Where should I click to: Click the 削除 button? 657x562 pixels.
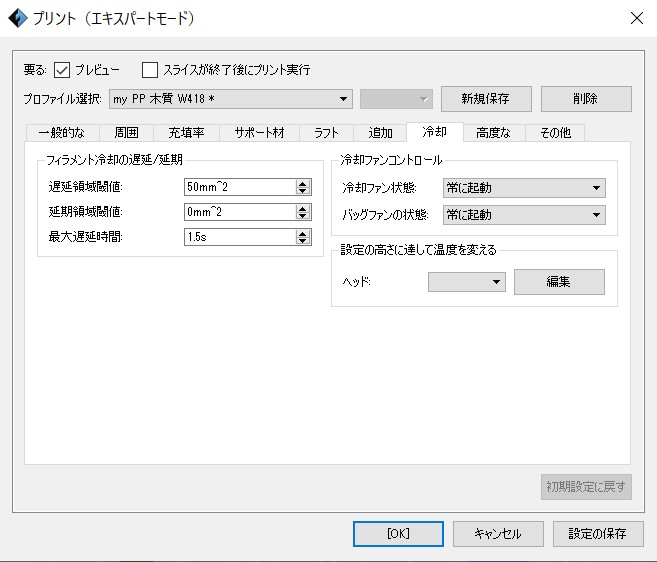click(x=586, y=99)
